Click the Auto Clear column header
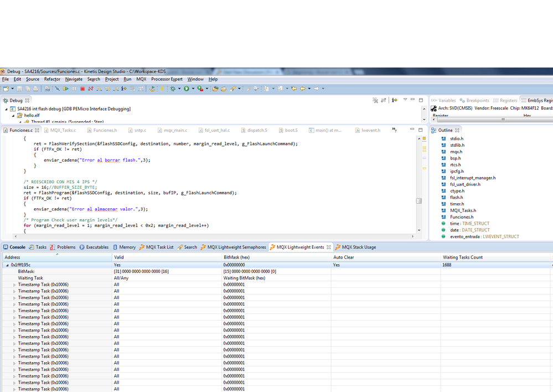553x392 pixels. 386,257
